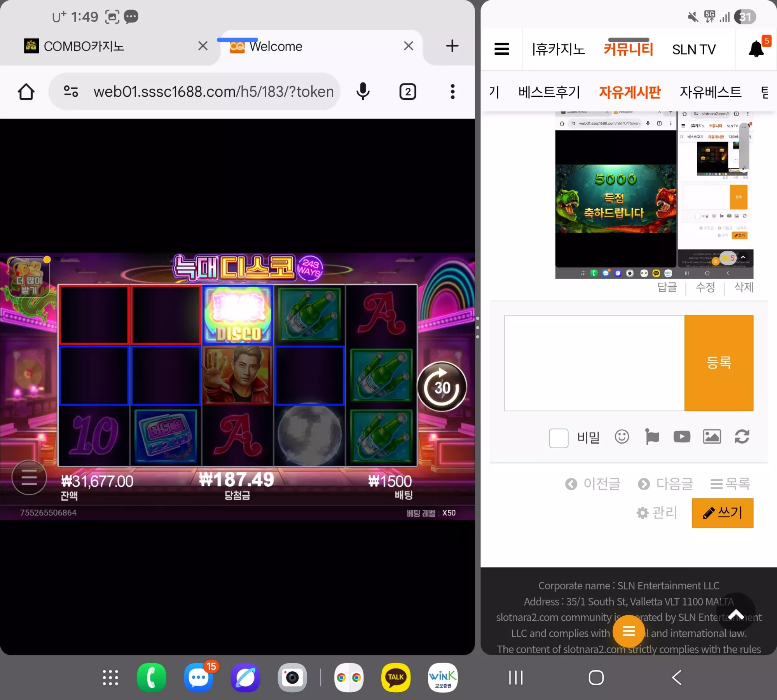The image size is (777, 700).
Task: Click the ₩31,677.00 balance display
Action: 97,482
